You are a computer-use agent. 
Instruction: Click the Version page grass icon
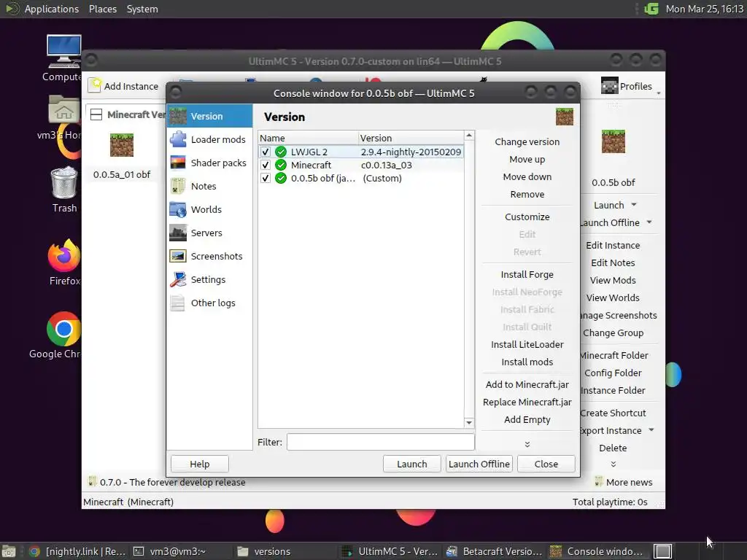tap(178, 116)
